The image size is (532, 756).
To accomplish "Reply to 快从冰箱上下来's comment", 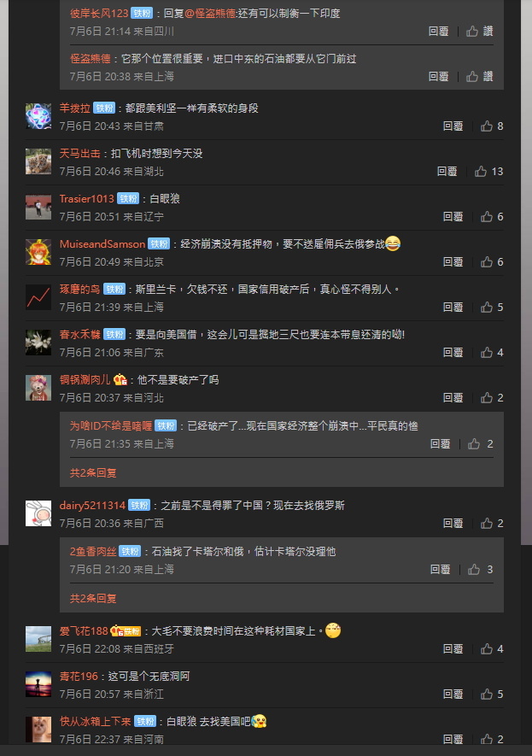I will click(x=453, y=740).
